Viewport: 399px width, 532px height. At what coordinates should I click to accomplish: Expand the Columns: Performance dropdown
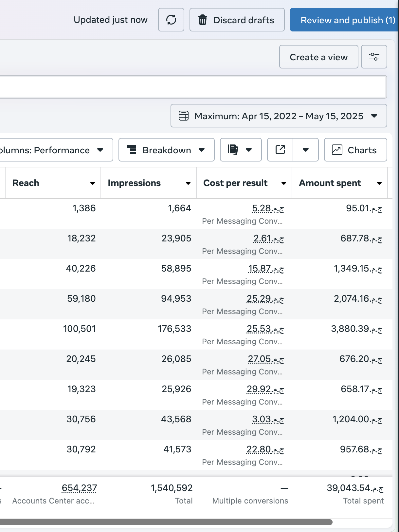click(56, 150)
